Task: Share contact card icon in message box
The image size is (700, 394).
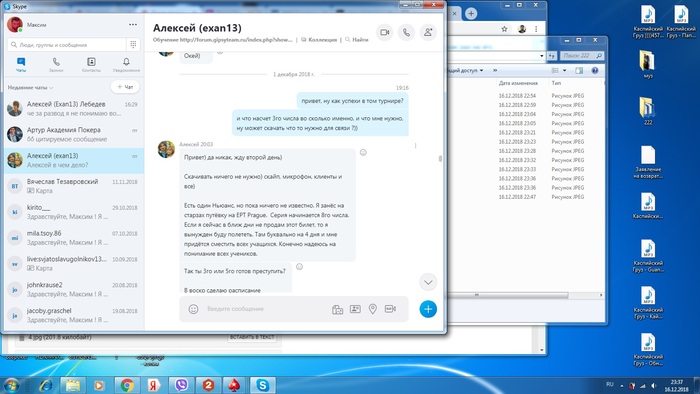Action: 355,309
